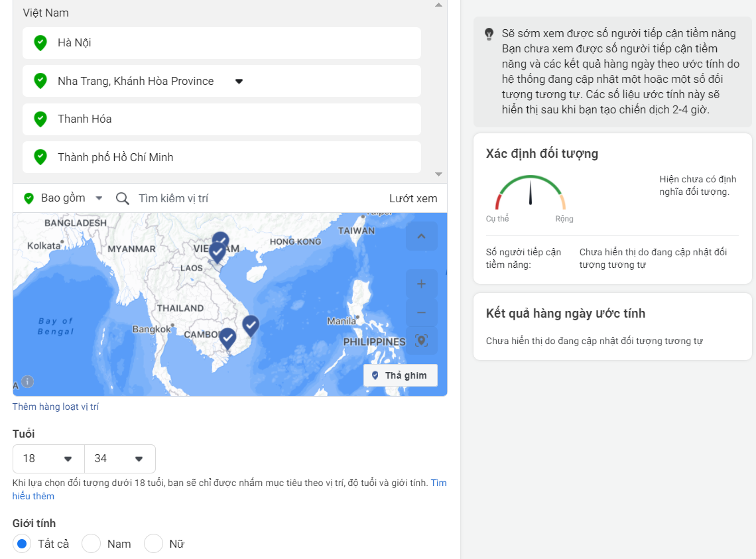This screenshot has width=756, height=559.
Task: Click the Xác định đối tượng heading
Action: point(542,153)
